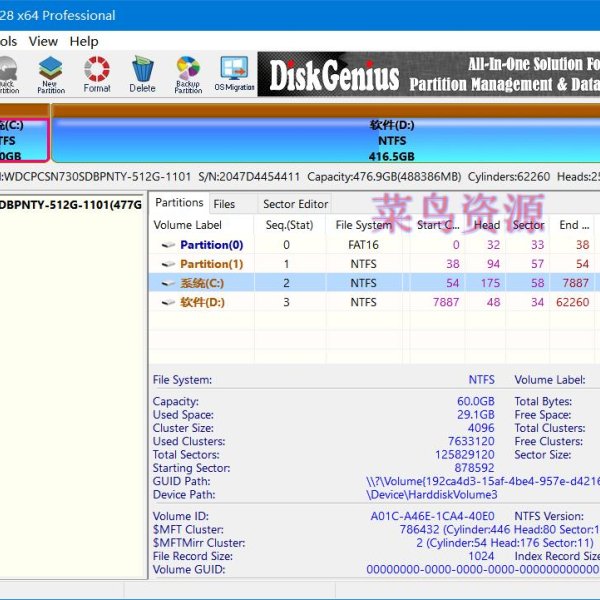Image resolution: width=600 pixels, height=600 pixels.
Task: Switch to the Partitions tab
Action: 179,202
